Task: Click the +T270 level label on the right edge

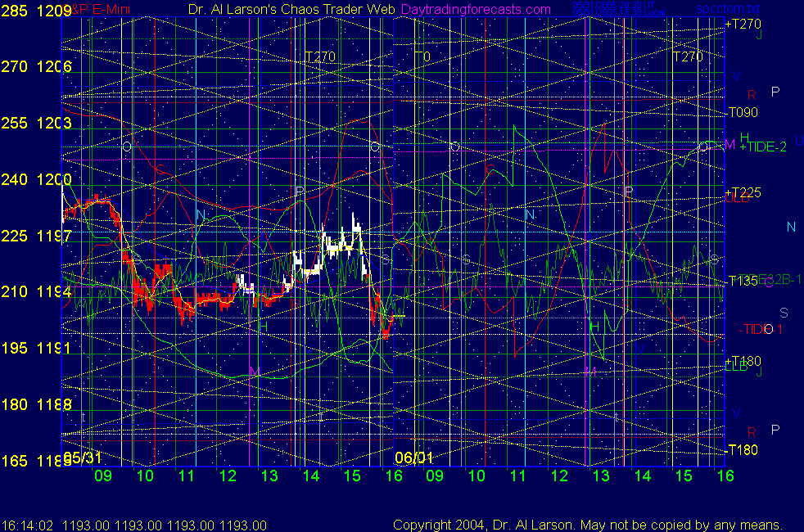Action: click(743, 24)
